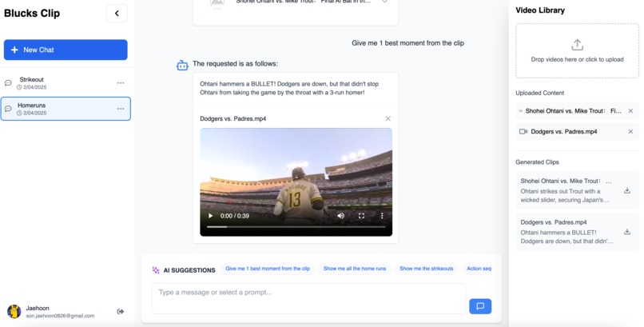Choose 'Show me all the home runs' suggestion
The image size is (644, 327).
click(355, 269)
